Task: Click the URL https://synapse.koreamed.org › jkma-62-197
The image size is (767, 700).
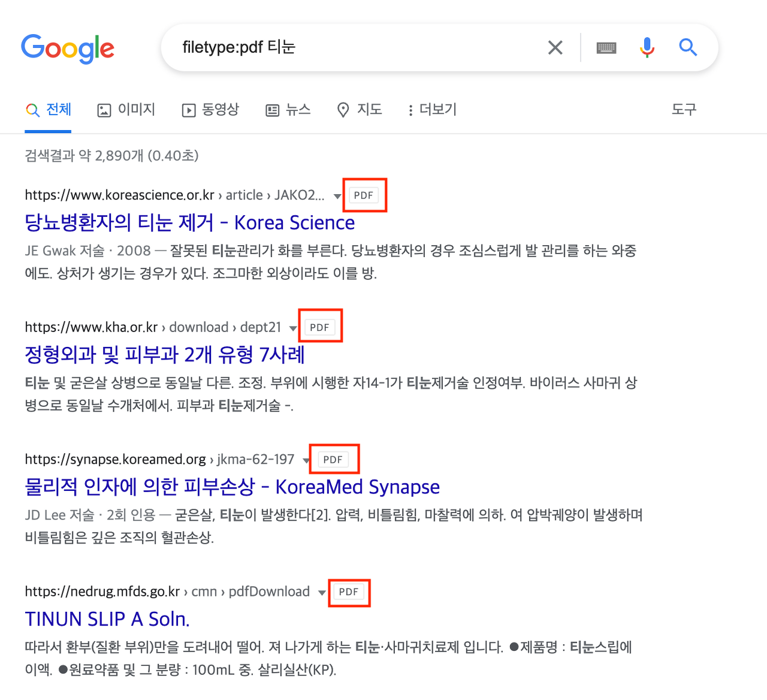Action: pyautogui.click(x=159, y=460)
